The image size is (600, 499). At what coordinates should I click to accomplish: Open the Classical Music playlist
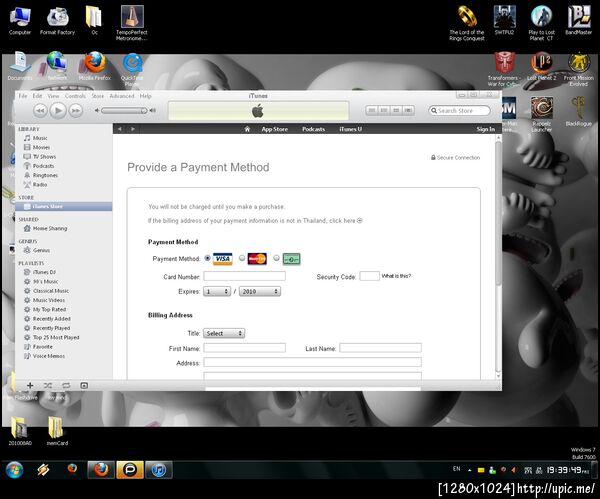click(x=51, y=291)
